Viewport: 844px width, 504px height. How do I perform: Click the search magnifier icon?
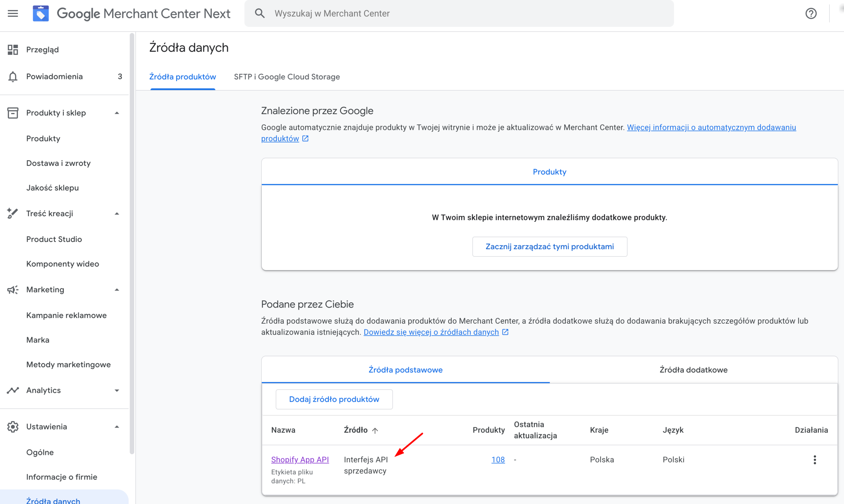259,13
